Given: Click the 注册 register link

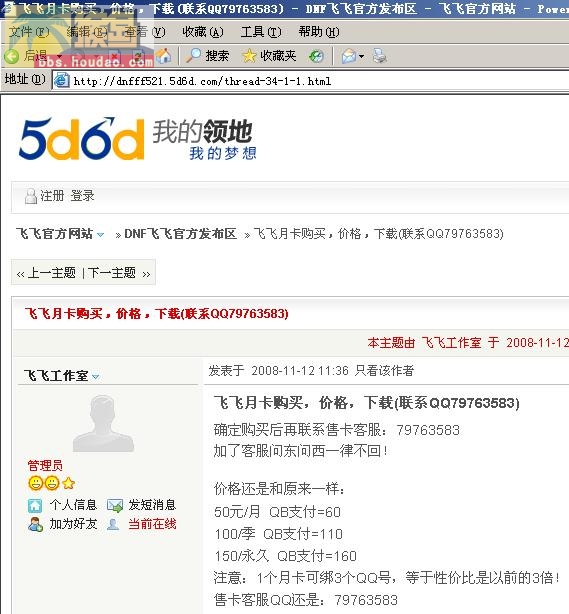Looking at the screenshot, I should [x=52, y=195].
